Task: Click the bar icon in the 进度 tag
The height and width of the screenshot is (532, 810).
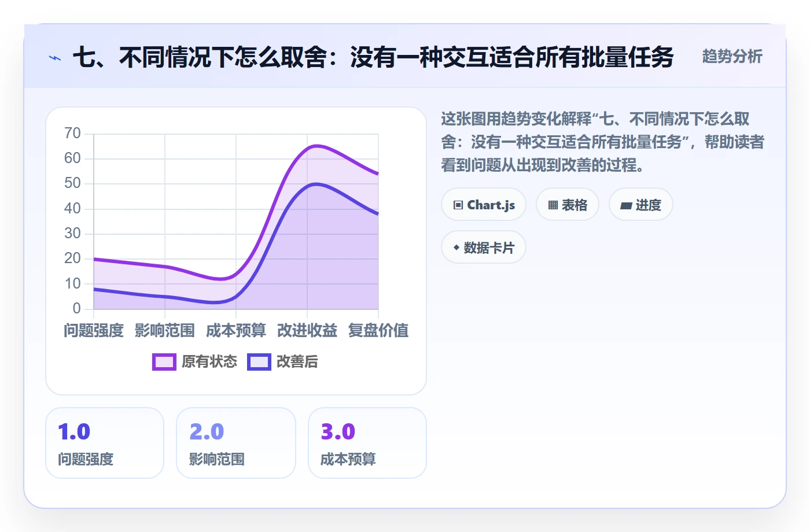Action: coord(626,205)
